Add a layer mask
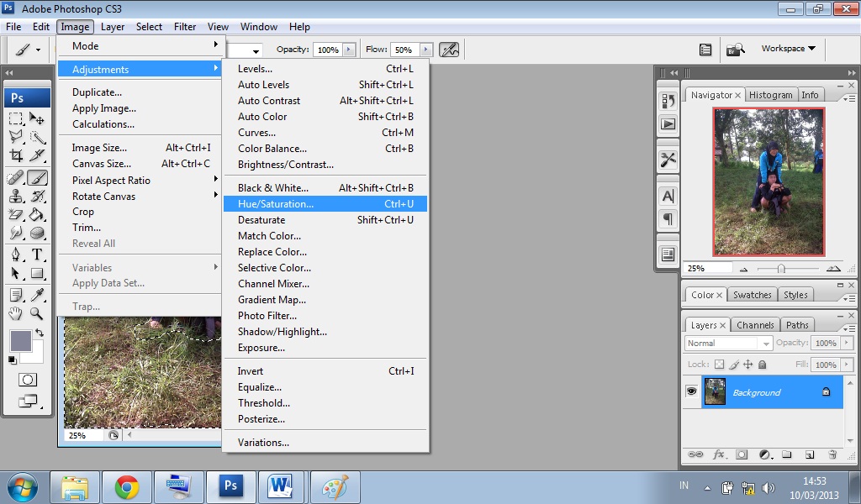This screenshot has width=861, height=504. pyautogui.click(x=742, y=454)
